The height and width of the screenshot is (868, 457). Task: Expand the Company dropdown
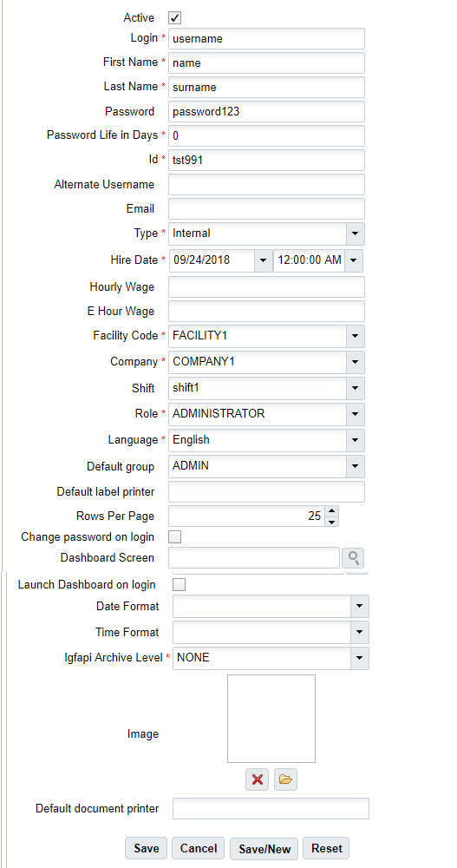356,362
